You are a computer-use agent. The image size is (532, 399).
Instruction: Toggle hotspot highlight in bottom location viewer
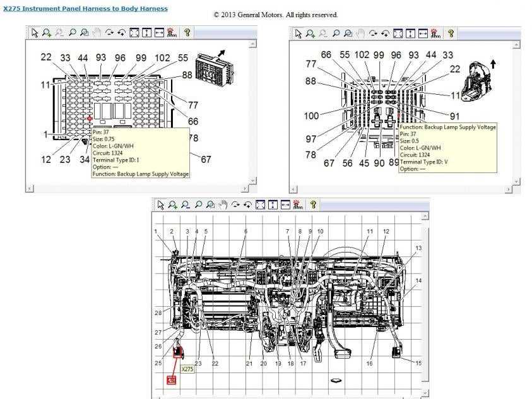point(298,205)
